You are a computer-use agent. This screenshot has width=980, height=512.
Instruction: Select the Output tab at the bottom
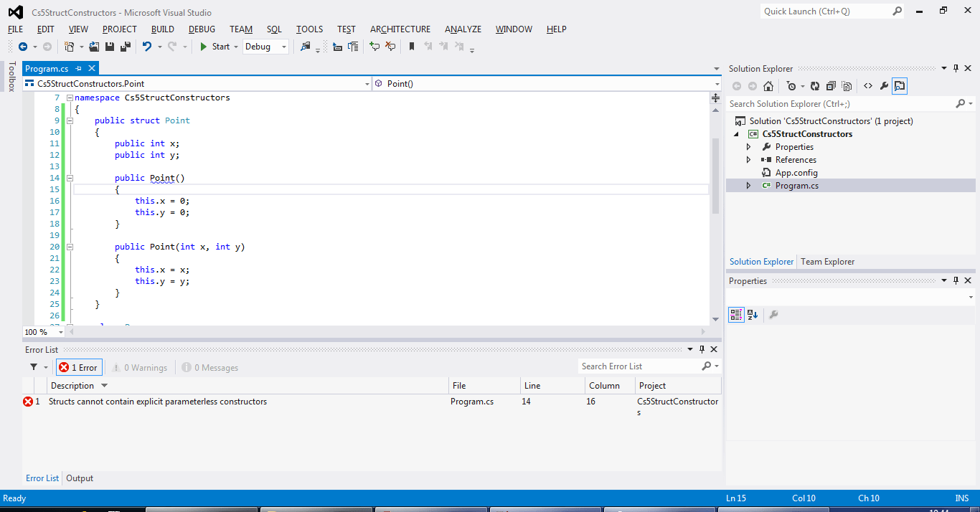coord(79,478)
